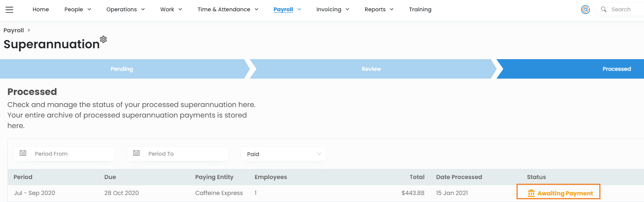Click the Period To calendar icon
Viewport: 644px width, 202px height.
(136, 153)
